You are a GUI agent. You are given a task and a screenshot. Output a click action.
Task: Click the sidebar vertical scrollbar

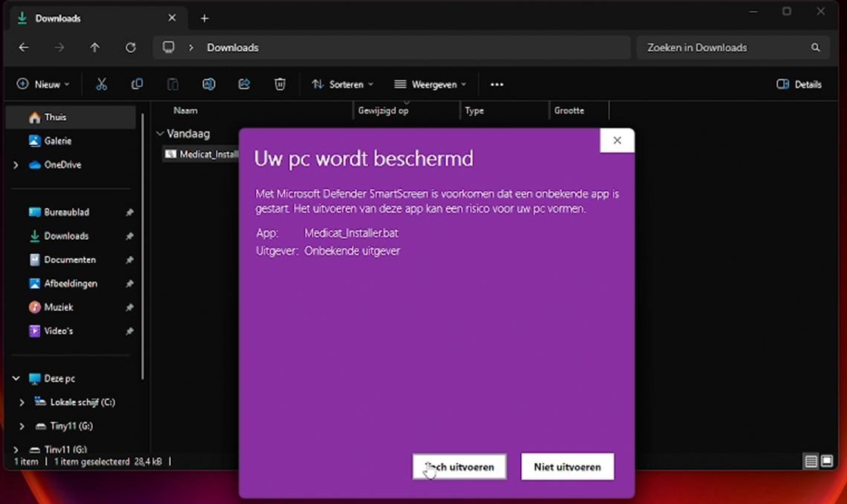143,246
